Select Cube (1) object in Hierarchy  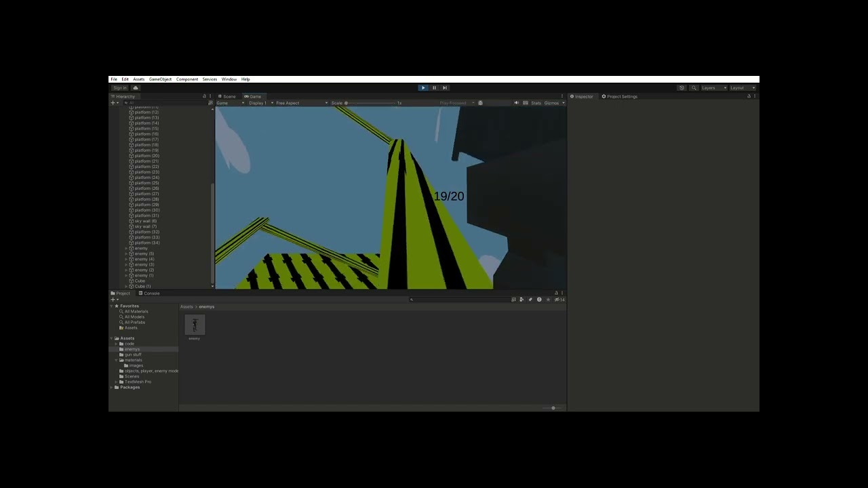pyautogui.click(x=143, y=286)
